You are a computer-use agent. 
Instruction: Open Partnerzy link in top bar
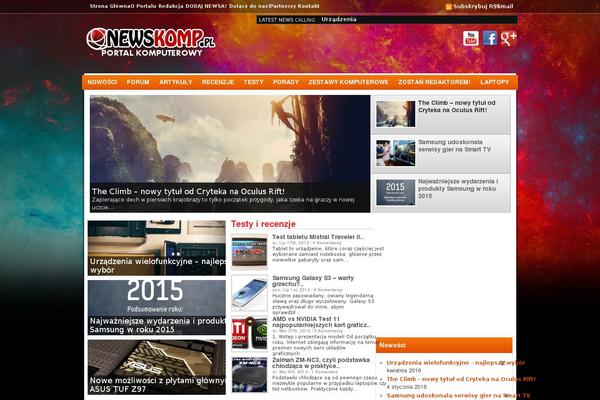pyautogui.click(x=283, y=6)
